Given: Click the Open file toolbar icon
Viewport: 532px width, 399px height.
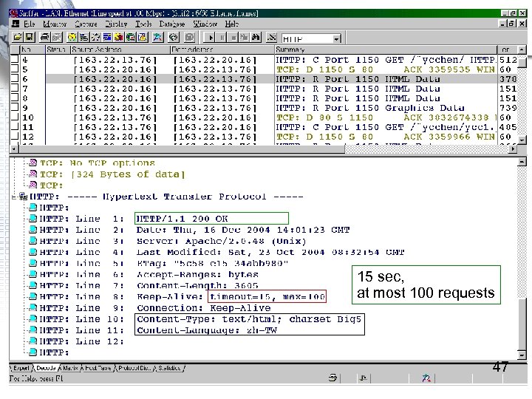Looking at the screenshot, I should [x=18, y=37].
